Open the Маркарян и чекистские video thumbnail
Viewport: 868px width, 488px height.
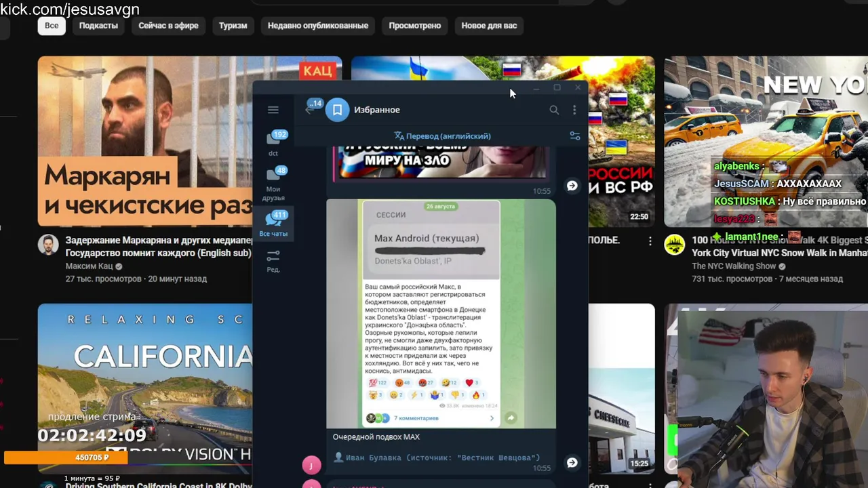(x=145, y=142)
